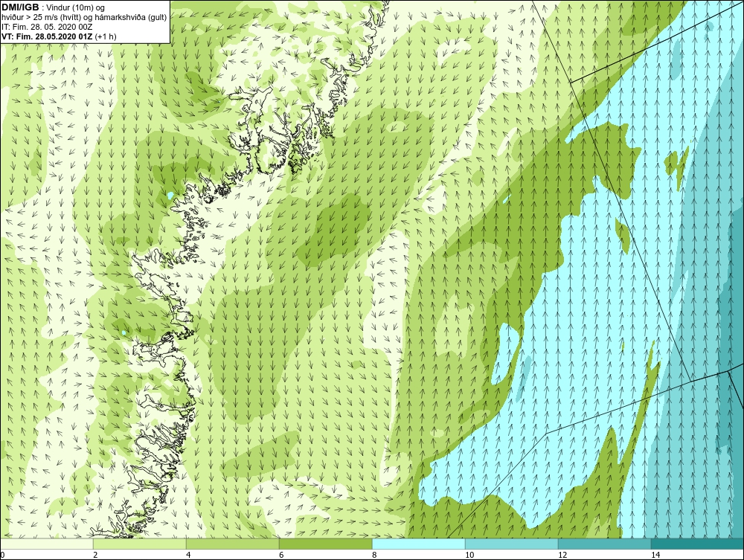Click the 'hviður > 25 m/s' legend description line
Image resolution: width=744 pixels, height=560 pixels.
tap(84, 18)
